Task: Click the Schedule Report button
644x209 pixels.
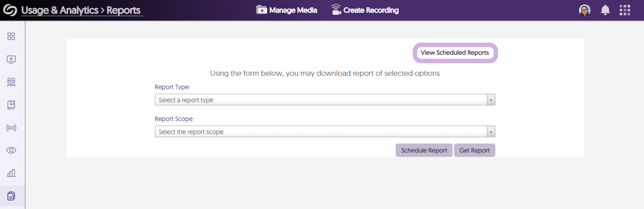Action: (423, 150)
